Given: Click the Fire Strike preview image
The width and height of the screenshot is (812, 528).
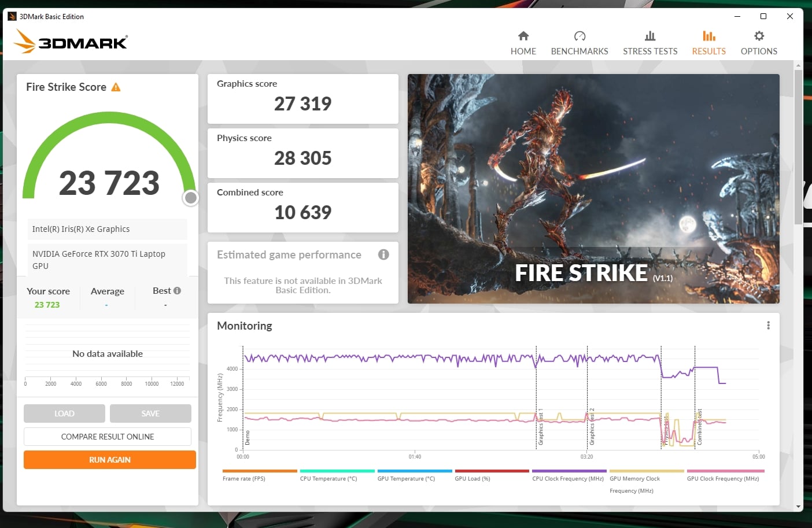Looking at the screenshot, I should pos(593,189).
